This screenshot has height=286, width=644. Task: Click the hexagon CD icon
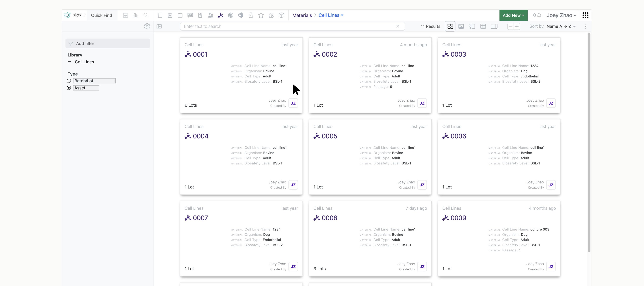coord(231,15)
